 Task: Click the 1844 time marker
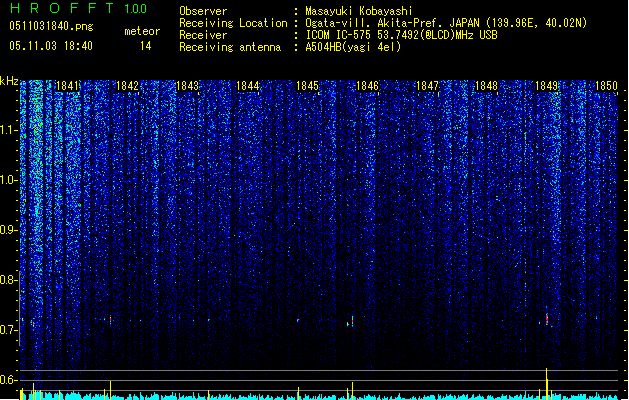click(248, 86)
